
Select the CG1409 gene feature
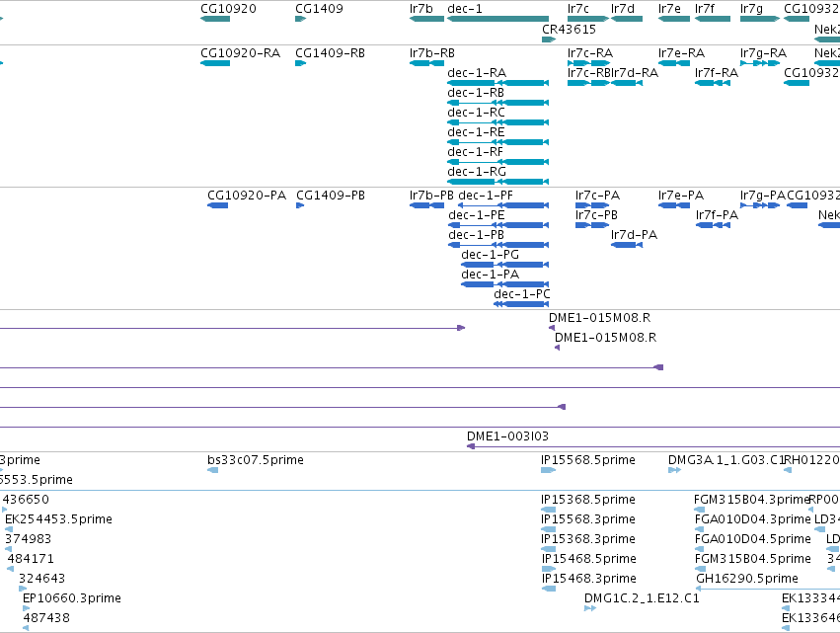(300, 19)
